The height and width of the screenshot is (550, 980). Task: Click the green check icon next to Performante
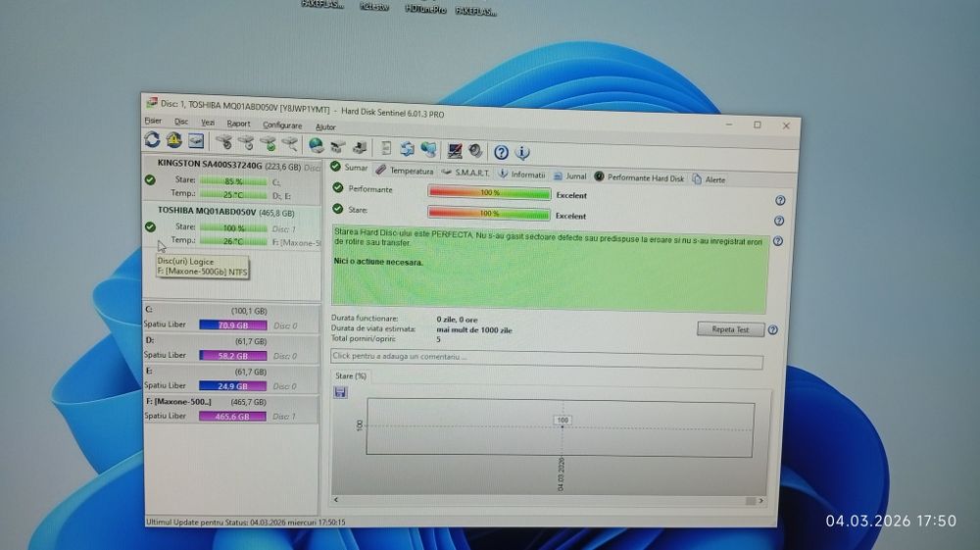click(x=338, y=187)
